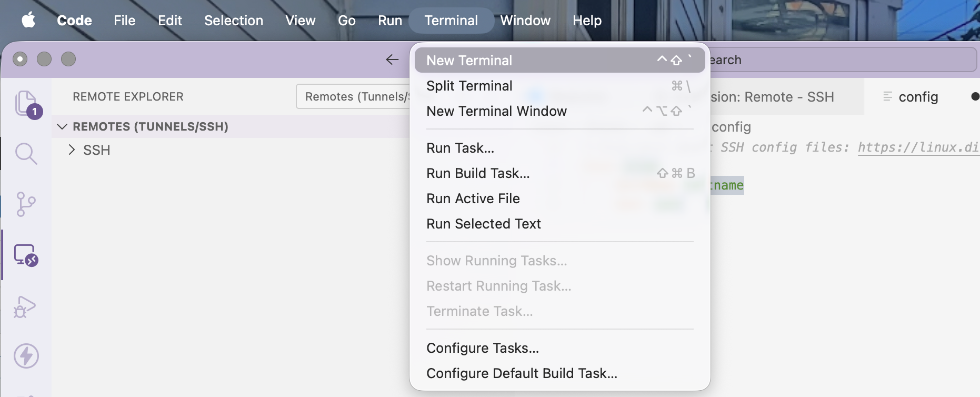Open the Window menu
Image resolution: width=980 pixels, height=397 pixels.
pos(525,21)
